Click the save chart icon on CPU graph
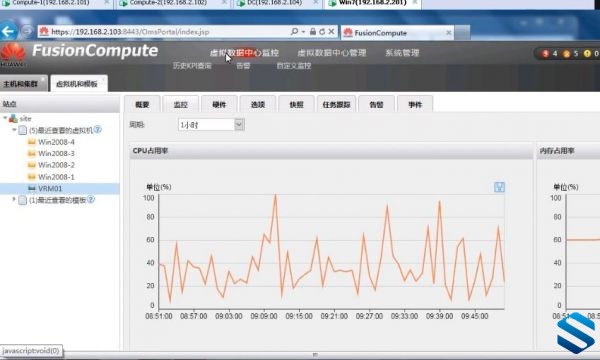Viewport: 600px width, 360px height. click(x=499, y=187)
